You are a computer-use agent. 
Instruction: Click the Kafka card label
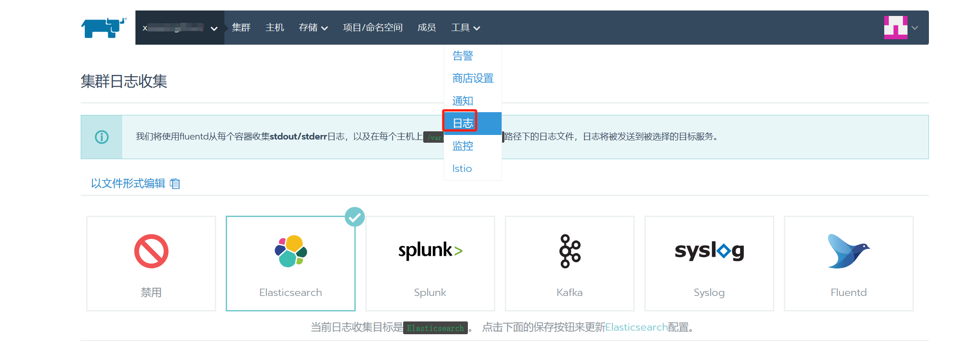570,292
